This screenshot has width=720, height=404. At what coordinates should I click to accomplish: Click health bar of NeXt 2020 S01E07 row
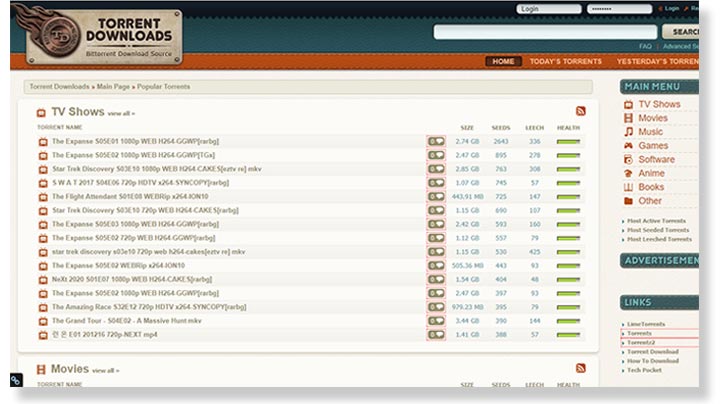click(x=568, y=280)
